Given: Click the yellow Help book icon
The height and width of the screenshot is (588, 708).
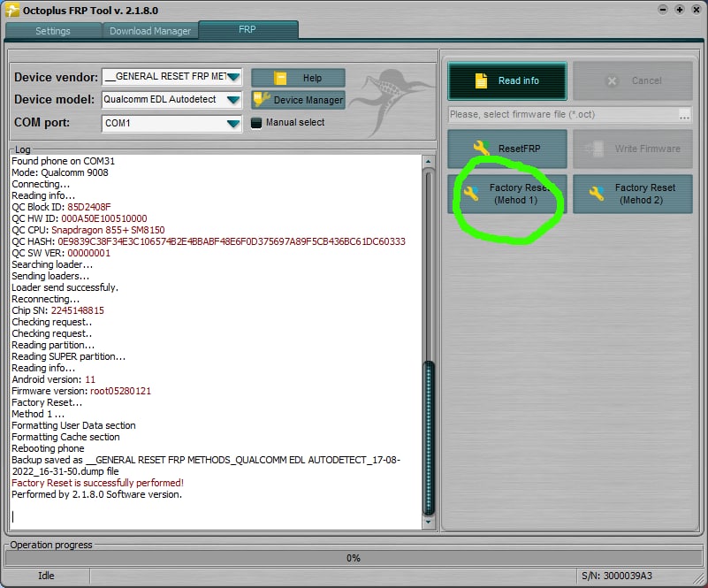Looking at the screenshot, I should point(280,79).
